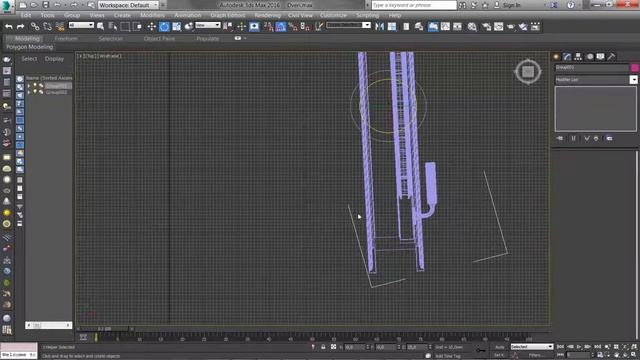Select the Unlink Selection tool
Viewport: 640px width, 360px height.
tap(47, 27)
